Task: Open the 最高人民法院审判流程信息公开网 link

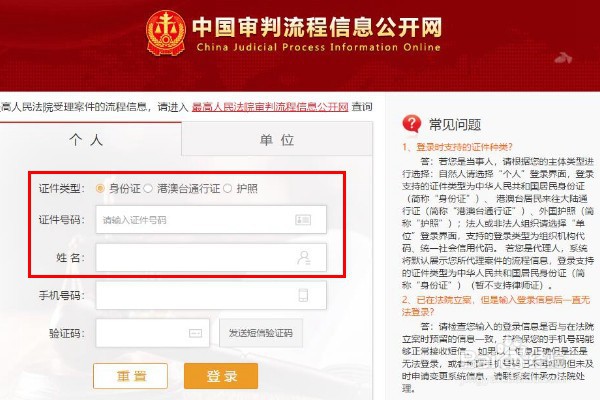Action: 270,107
